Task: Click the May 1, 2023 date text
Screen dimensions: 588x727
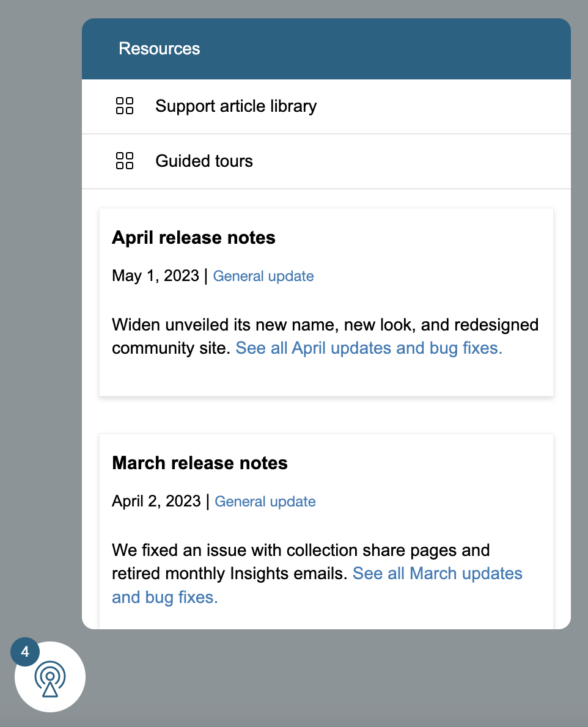Action: coord(155,276)
